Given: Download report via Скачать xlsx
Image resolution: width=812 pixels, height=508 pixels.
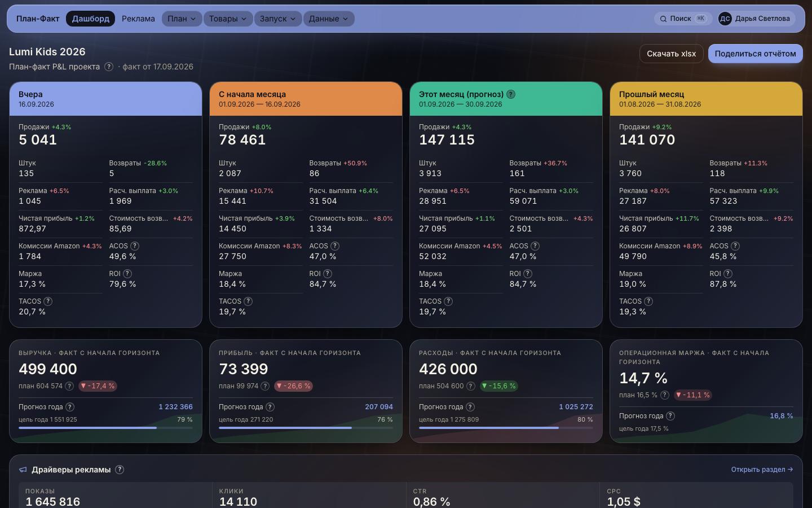Looking at the screenshot, I should 672,54.
